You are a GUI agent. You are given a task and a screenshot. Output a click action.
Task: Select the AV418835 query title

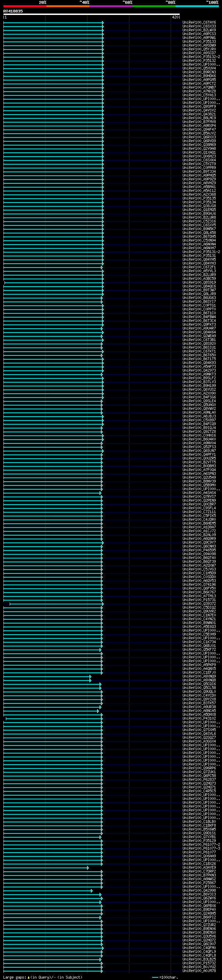point(13,11)
